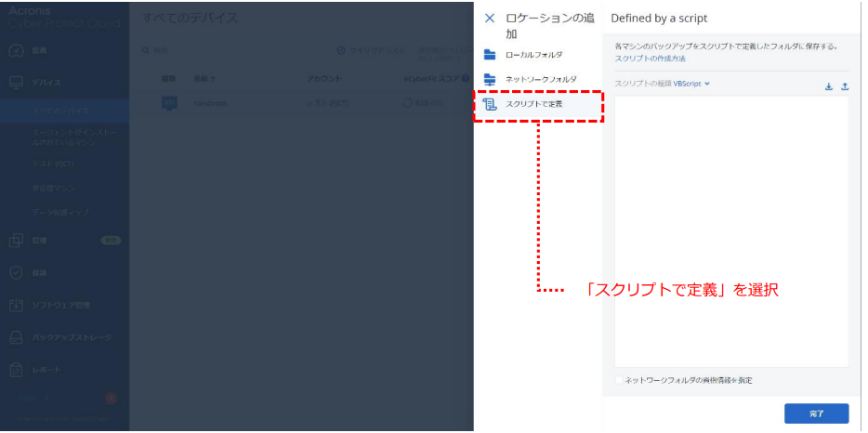
Task: Select すべてのデバイス in the sidebar
Action: click(61, 111)
